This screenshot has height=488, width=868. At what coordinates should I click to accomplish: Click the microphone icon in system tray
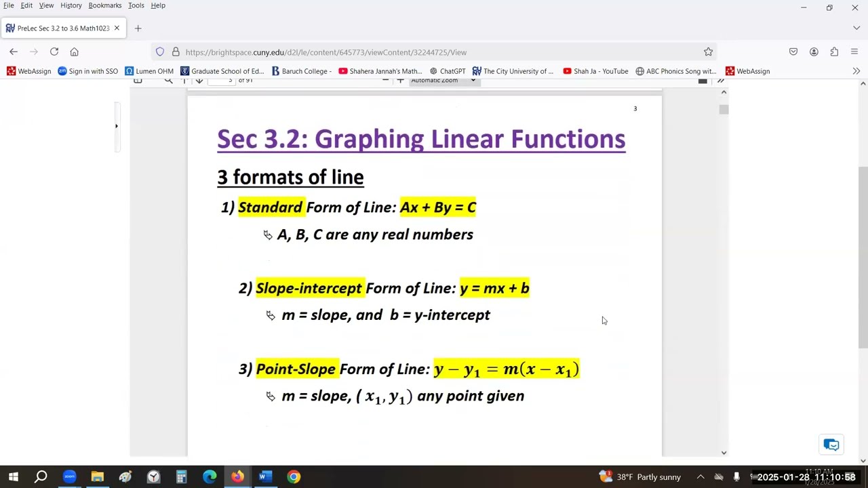(736, 476)
